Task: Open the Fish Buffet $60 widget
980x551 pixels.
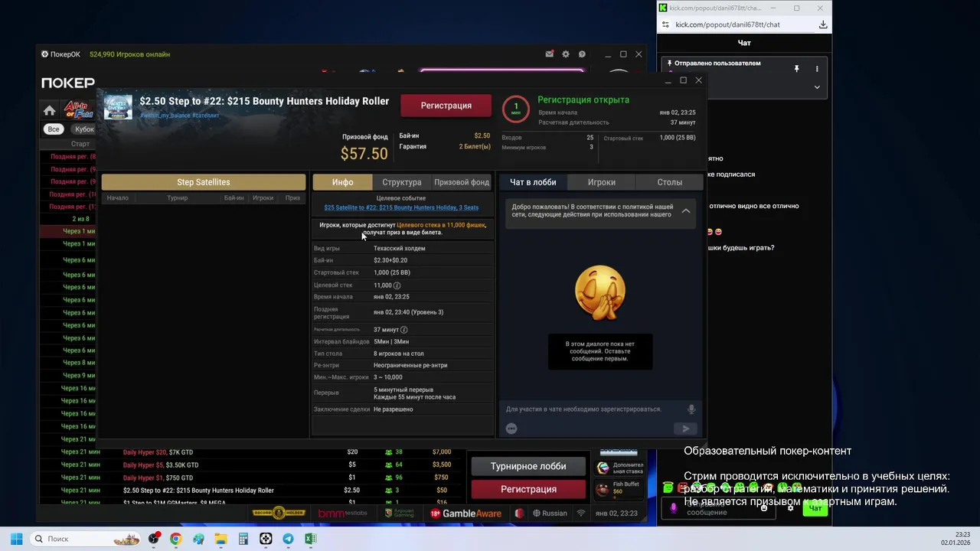Action: pyautogui.click(x=618, y=488)
